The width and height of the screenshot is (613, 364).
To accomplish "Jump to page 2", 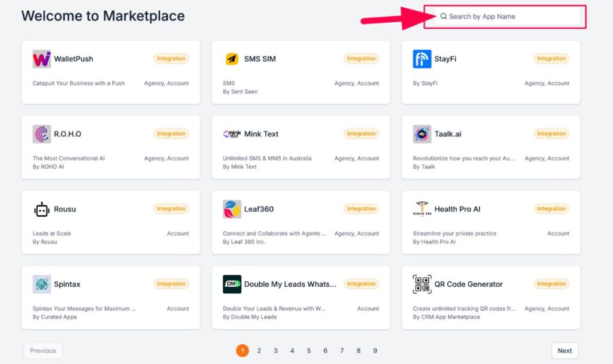I will 259,351.
